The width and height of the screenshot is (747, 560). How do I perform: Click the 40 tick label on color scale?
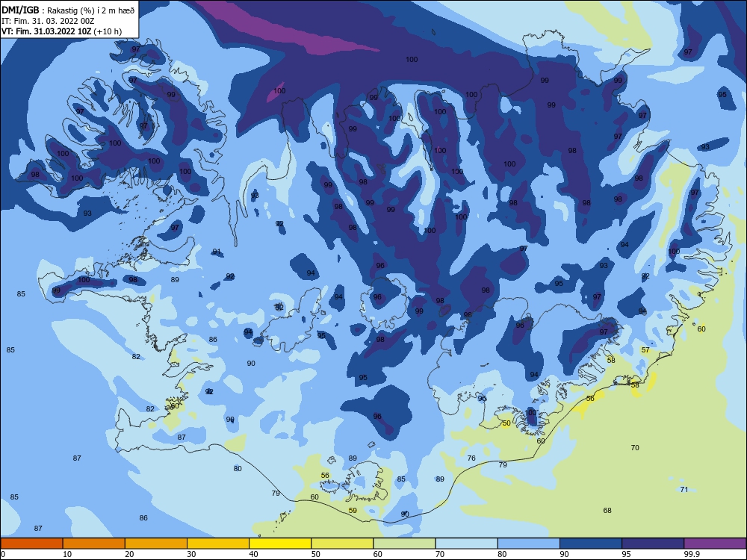click(253, 554)
